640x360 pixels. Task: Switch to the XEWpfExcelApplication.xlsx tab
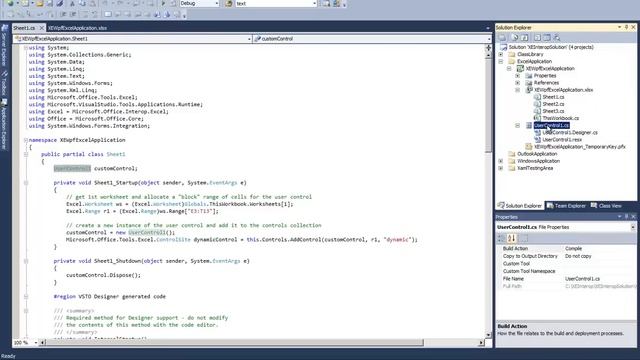78,28
